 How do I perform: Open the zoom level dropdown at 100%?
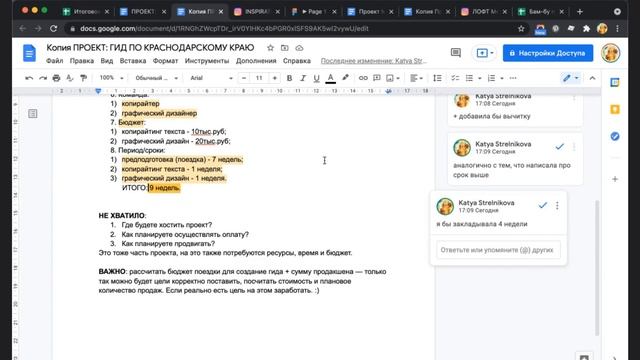click(111, 78)
